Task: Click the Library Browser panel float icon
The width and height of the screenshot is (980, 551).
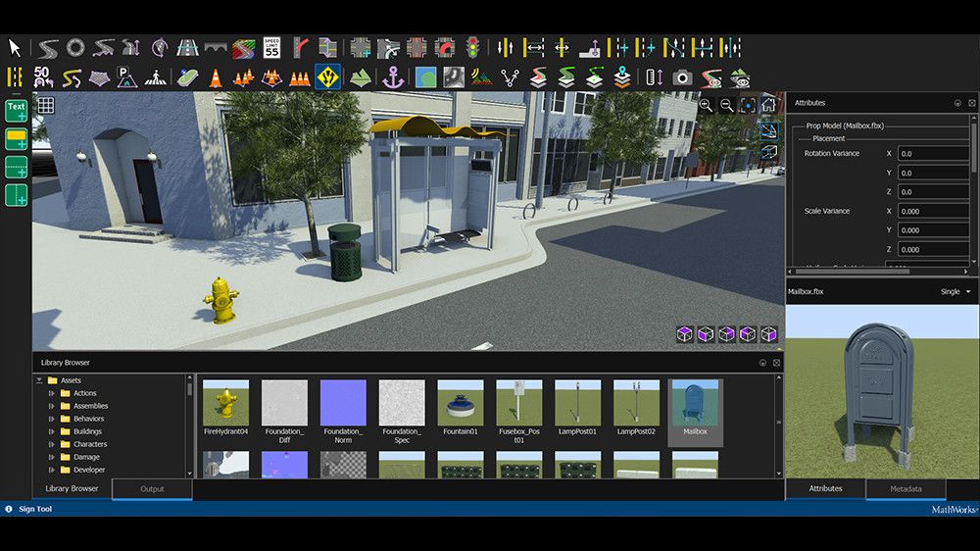Action: 762,363
